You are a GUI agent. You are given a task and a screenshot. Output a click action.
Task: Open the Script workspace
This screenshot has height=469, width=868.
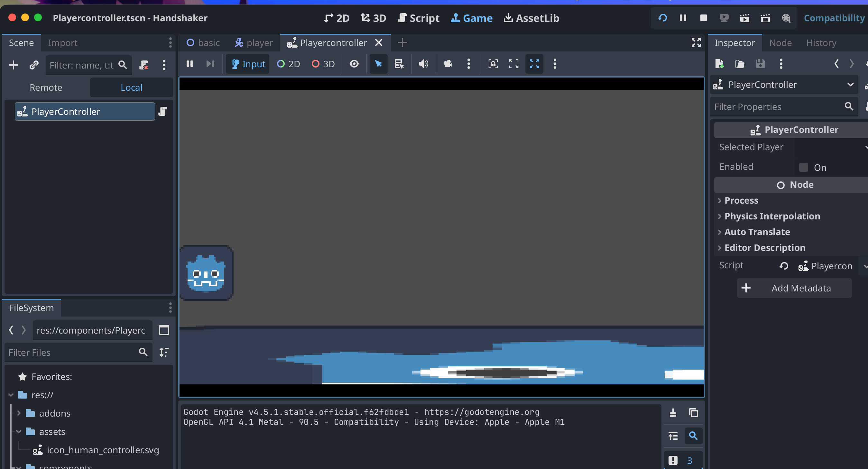tap(419, 18)
